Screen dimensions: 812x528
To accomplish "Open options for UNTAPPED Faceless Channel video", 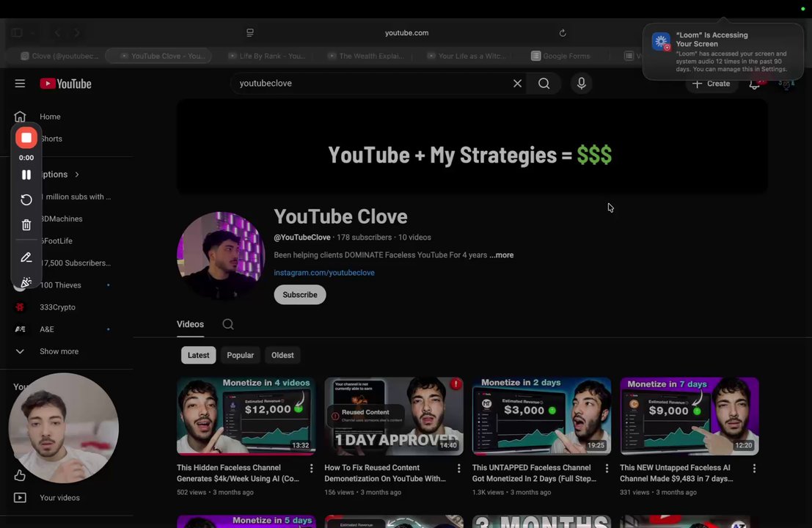I will pos(607,469).
